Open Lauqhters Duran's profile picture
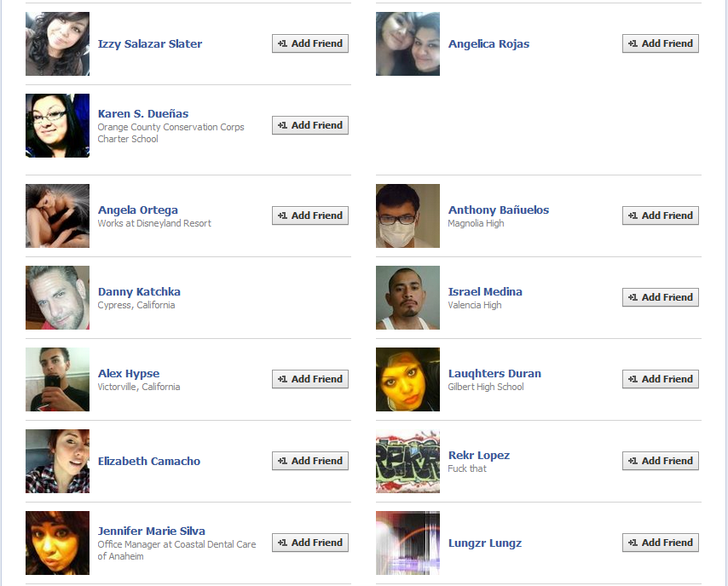728x586 pixels. coord(407,380)
